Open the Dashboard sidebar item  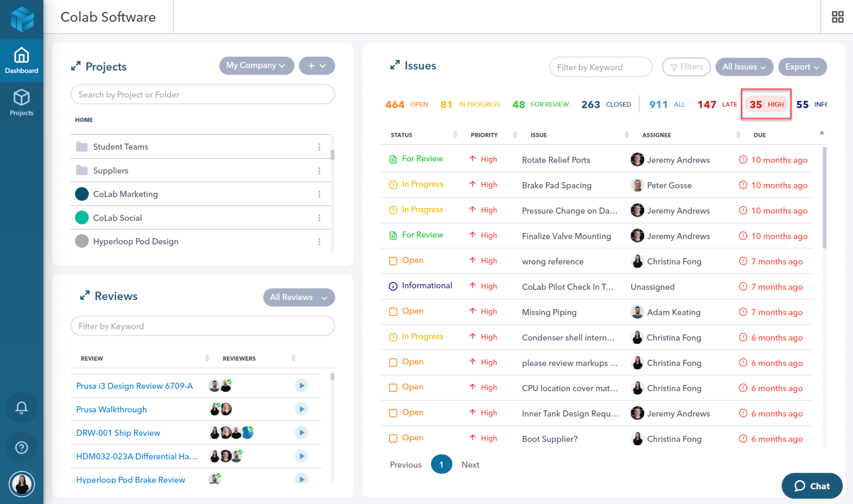(x=22, y=60)
